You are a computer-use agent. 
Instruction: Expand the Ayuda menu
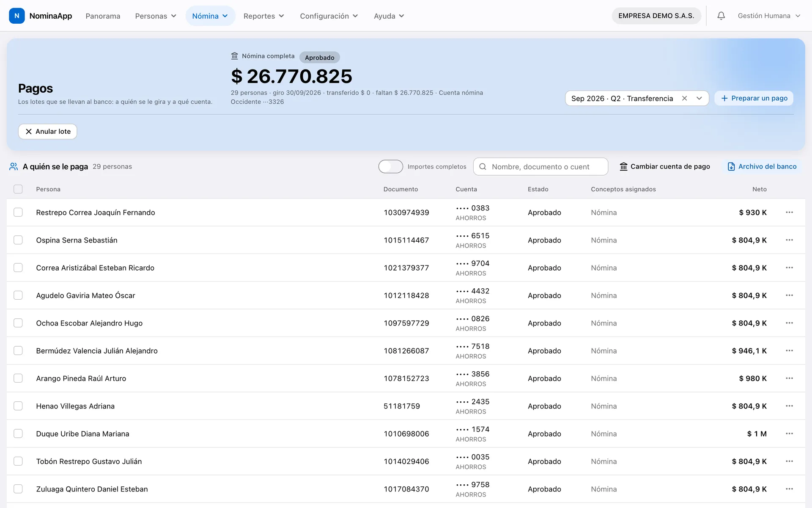tap(389, 16)
